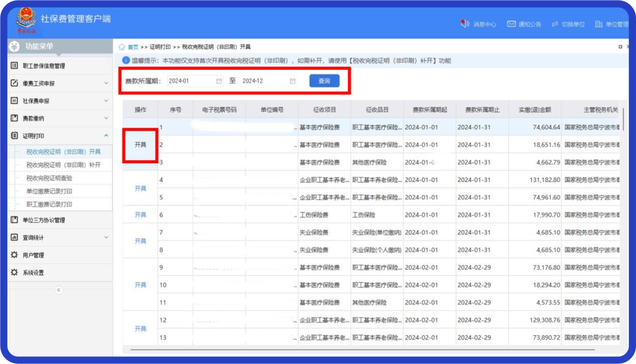Click the blue 查询 button
The width and height of the screenshot is (636, 364).
[324, 81]
